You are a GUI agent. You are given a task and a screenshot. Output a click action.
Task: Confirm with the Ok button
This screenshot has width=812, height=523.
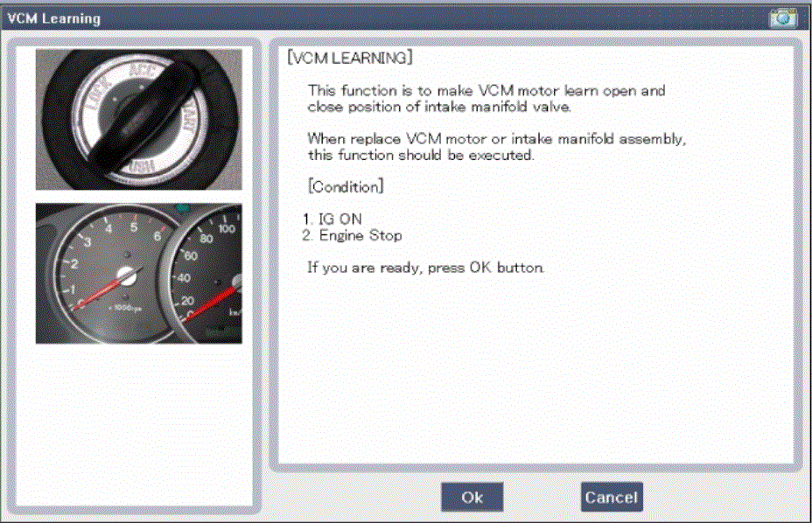(472, 497)
